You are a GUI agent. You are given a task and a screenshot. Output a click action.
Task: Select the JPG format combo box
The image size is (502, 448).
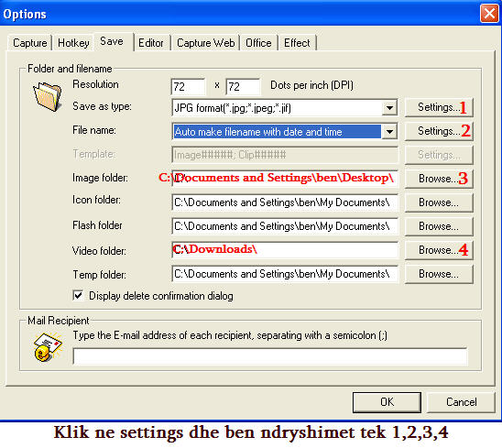pyautogui.click(x=284, y=108)
